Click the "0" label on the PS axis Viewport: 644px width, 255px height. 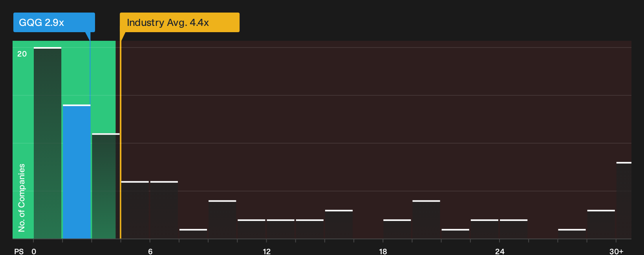34,251
